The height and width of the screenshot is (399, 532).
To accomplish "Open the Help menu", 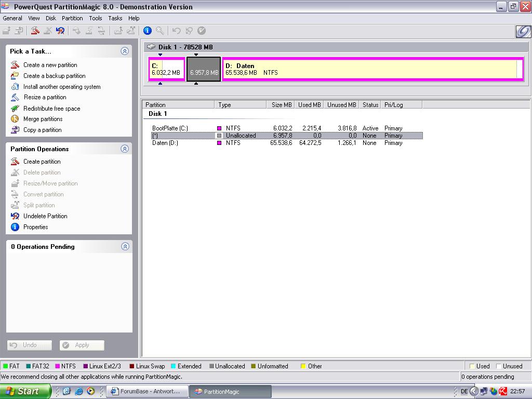I will click(x=134, y=18).
